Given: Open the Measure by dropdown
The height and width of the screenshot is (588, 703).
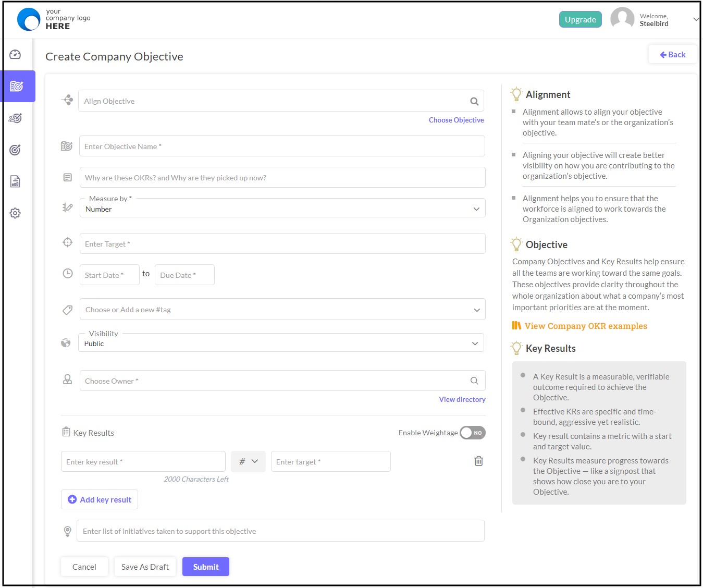Looking at the screenshot, I should click(x=476, y=208).
